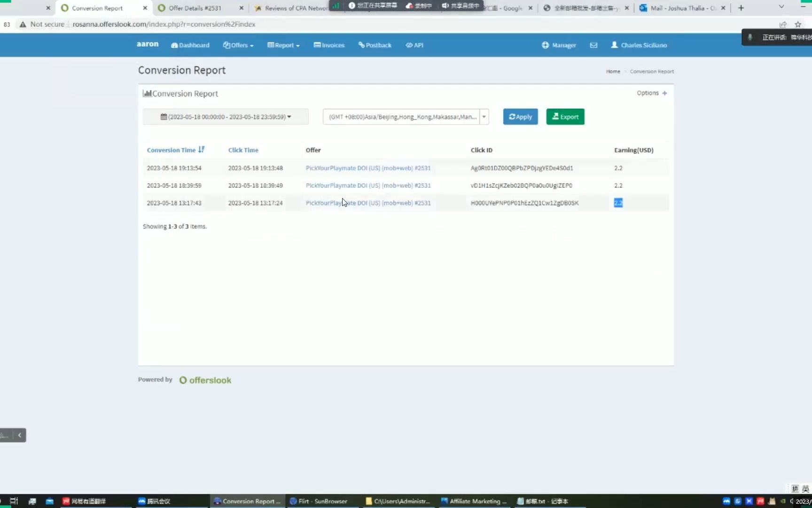Click the Task View taskbar icon
This screenshot has width=812, height=508.
coord(14,501)
